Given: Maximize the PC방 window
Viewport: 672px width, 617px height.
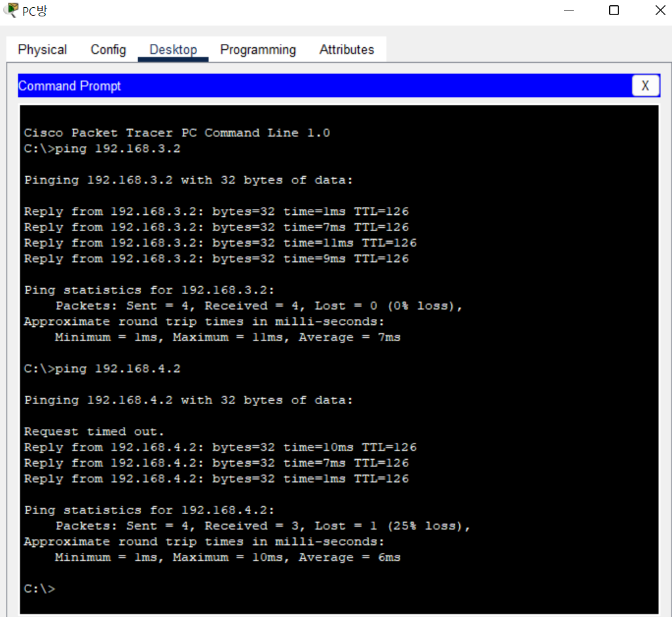Looking at the screenshot, I should point(614,10).
